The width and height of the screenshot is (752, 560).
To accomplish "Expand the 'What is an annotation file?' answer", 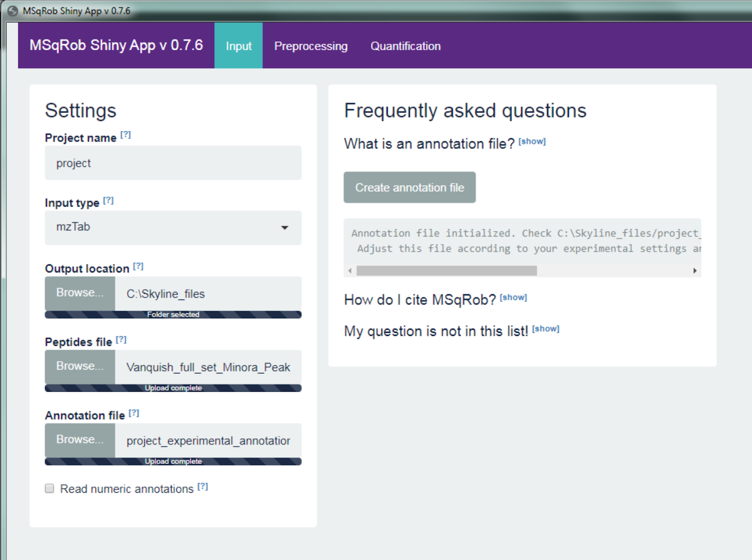I will [x=532, y=142].
